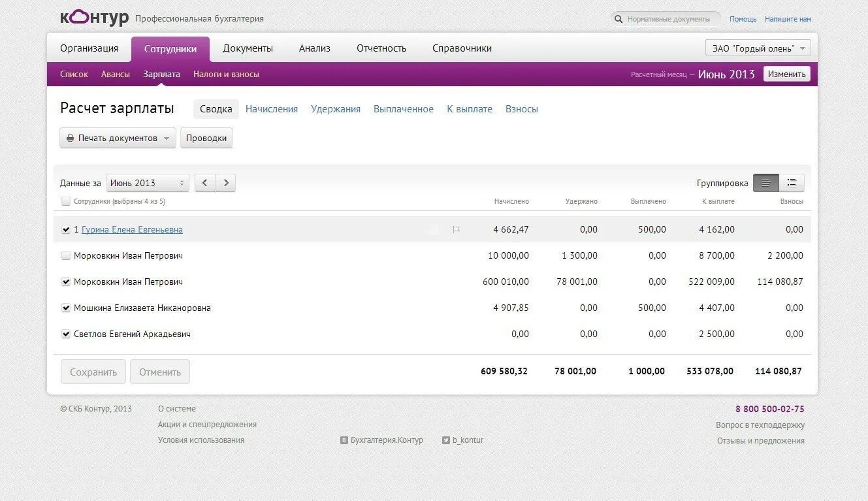Uncheck Мошкина Елизавета Никаноровна checkbox
Screen dimensions: 868x501
66,308
